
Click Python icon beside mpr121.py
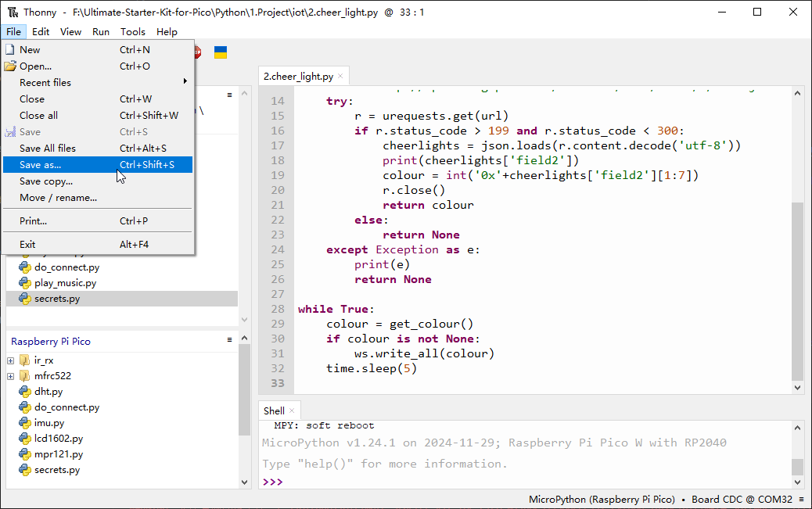click(25, 454)
